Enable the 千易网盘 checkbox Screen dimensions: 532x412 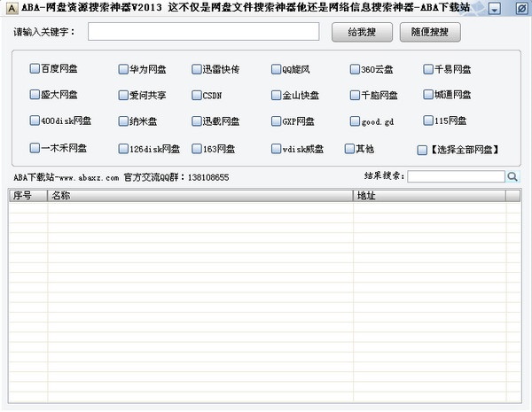(x=428, y=69)
